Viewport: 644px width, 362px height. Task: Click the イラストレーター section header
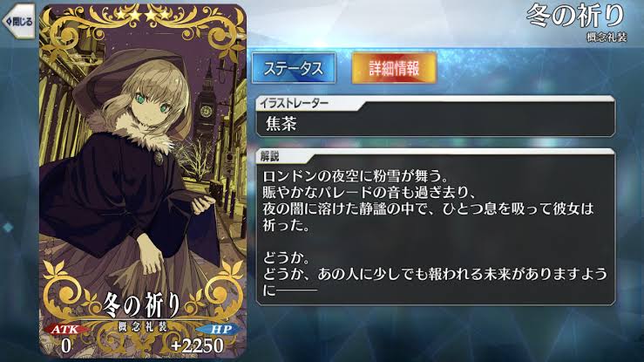[294, 103]
